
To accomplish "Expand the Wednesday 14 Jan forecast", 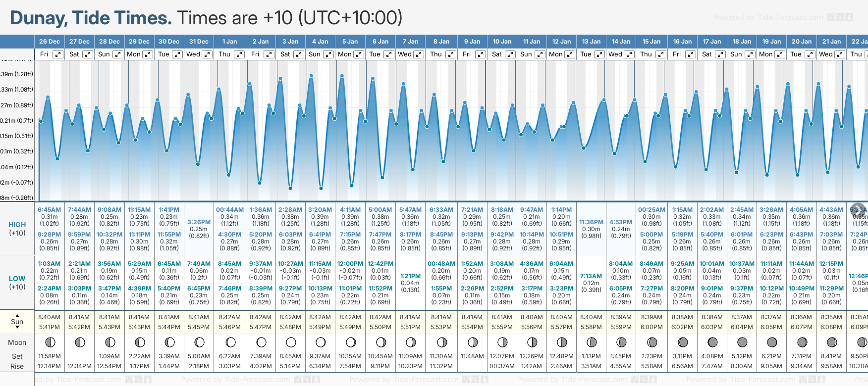I will click(629, 54).
